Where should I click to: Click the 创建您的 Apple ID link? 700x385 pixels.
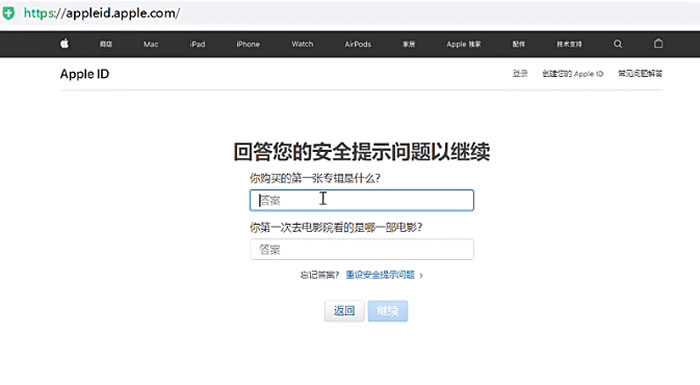coord(573,73)
